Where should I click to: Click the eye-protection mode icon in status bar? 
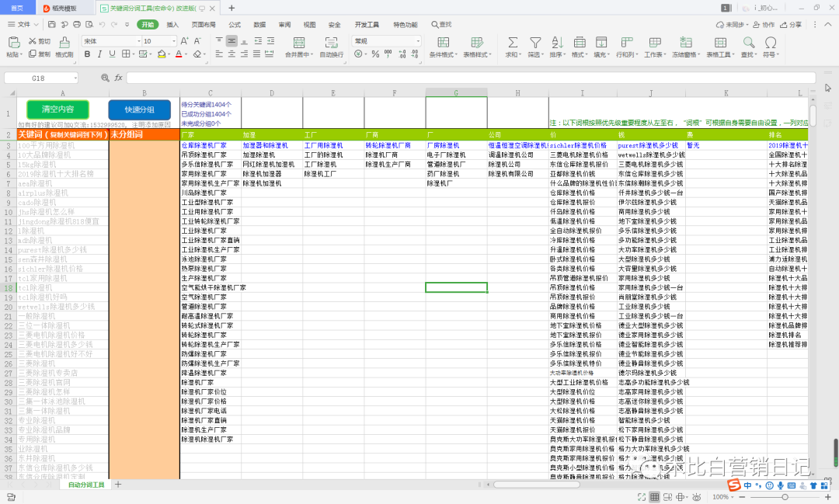[696, 497]
